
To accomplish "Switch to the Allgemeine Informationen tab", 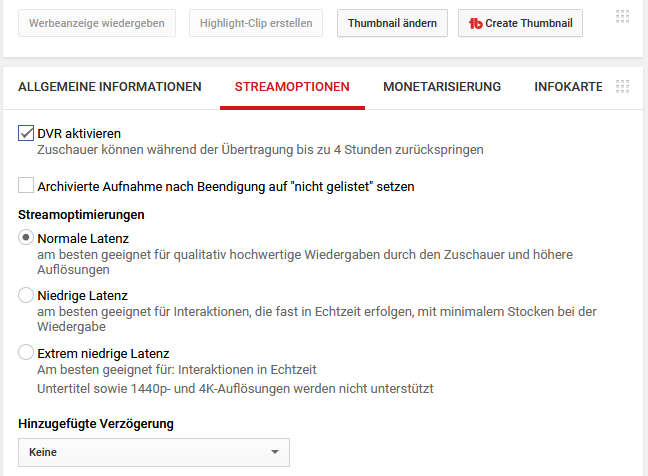I will point(110,87).
